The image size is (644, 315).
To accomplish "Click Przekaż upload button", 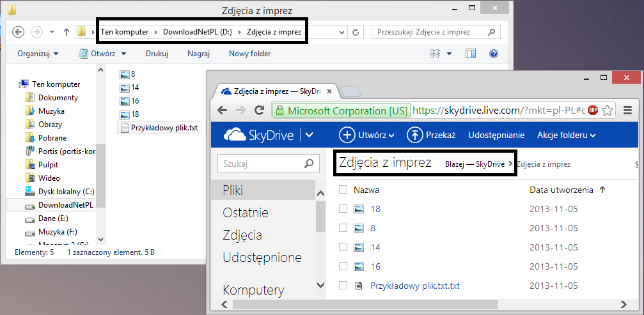I will [x=431, y=135].
